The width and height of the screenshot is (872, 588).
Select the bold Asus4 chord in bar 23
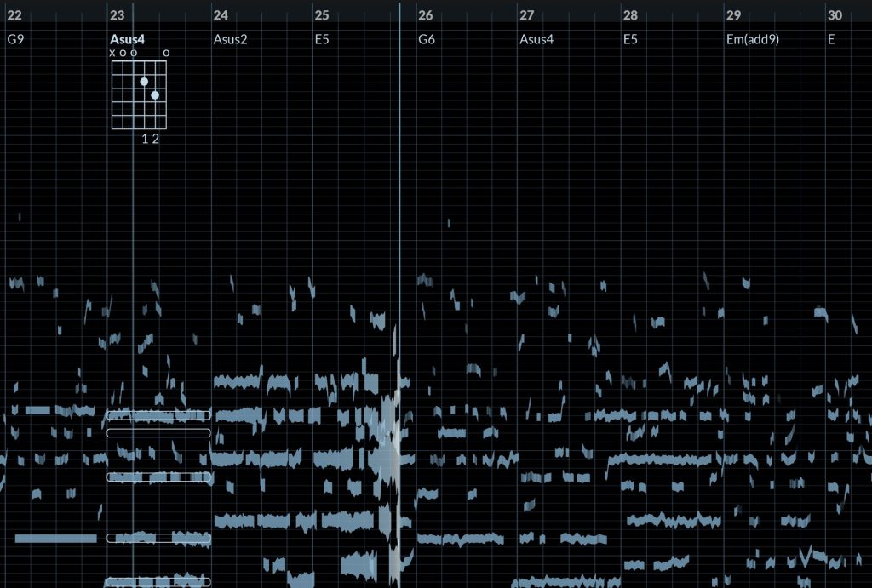point(128,39)
